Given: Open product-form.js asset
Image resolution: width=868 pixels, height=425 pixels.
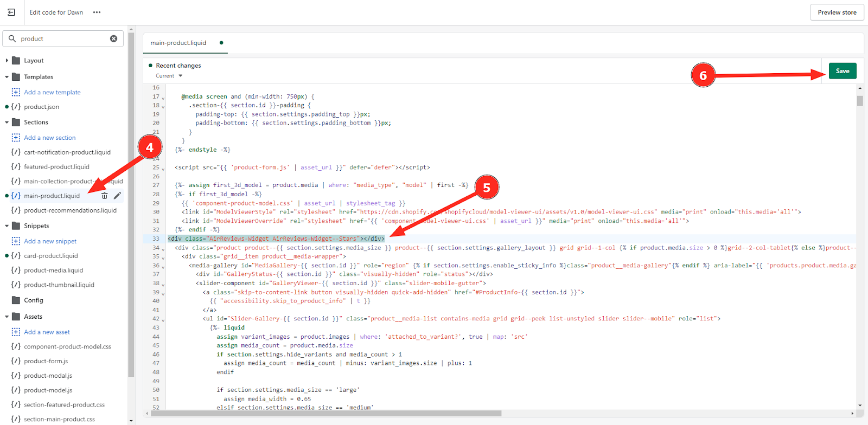Looking at the screenshot, I should tap(46, 361).
